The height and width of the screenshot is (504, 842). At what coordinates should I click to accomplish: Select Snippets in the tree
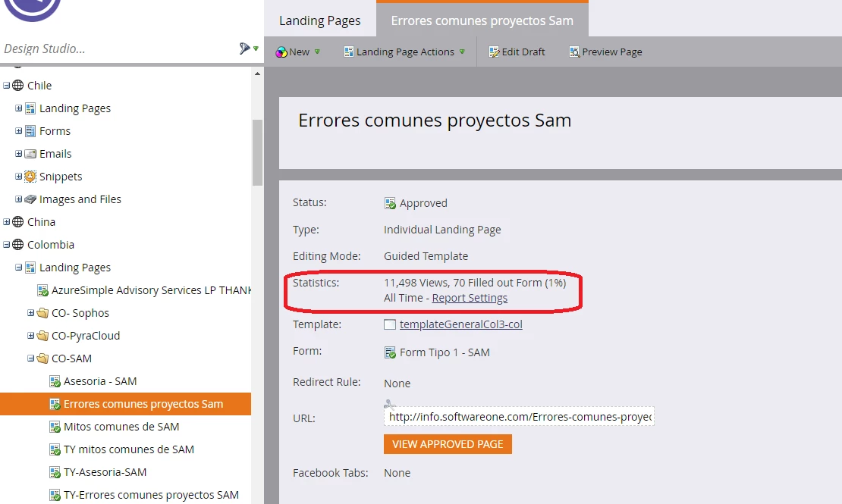click(x=61, y=177)
